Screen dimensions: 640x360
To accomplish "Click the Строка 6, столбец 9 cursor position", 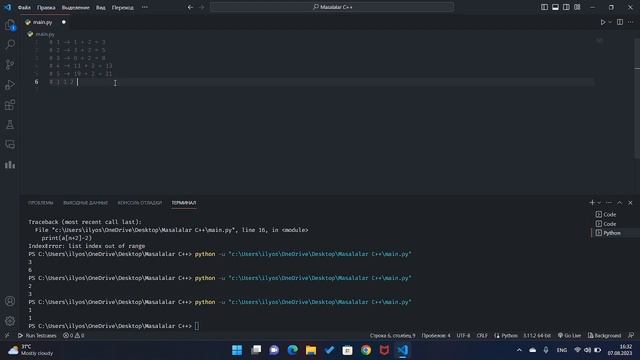I will [392, 336].
